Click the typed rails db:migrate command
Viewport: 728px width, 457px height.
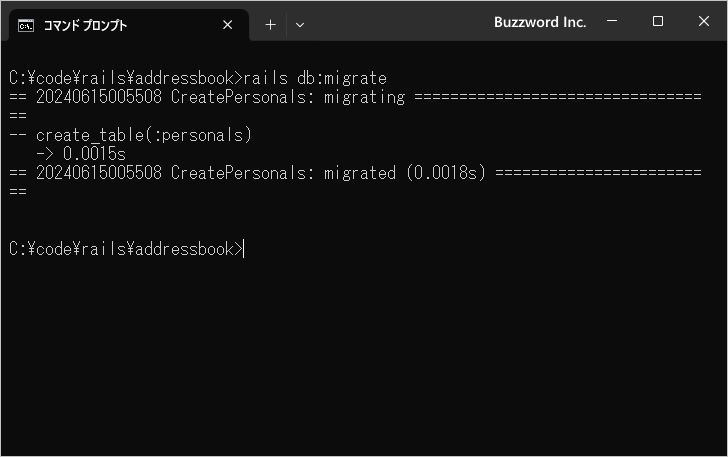[x=315, y=78]
